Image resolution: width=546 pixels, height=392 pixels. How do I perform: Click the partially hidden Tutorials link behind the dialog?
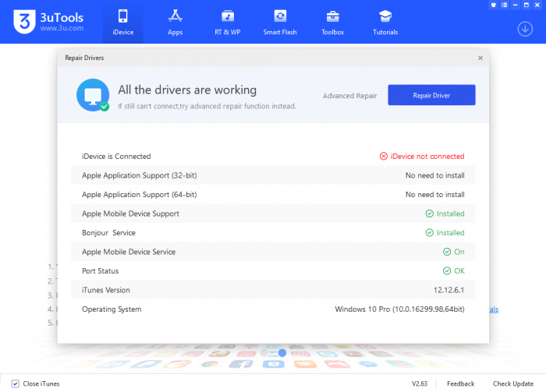(x=494, y=309)
